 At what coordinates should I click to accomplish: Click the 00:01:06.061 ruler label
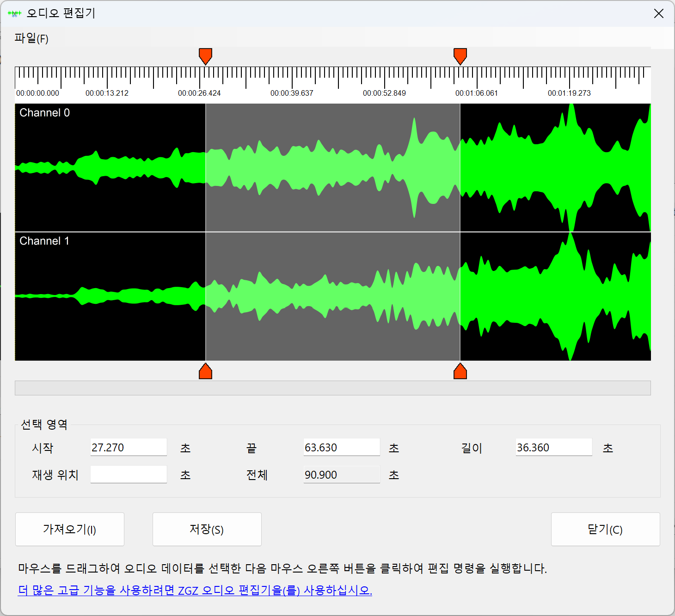(477, 93)
